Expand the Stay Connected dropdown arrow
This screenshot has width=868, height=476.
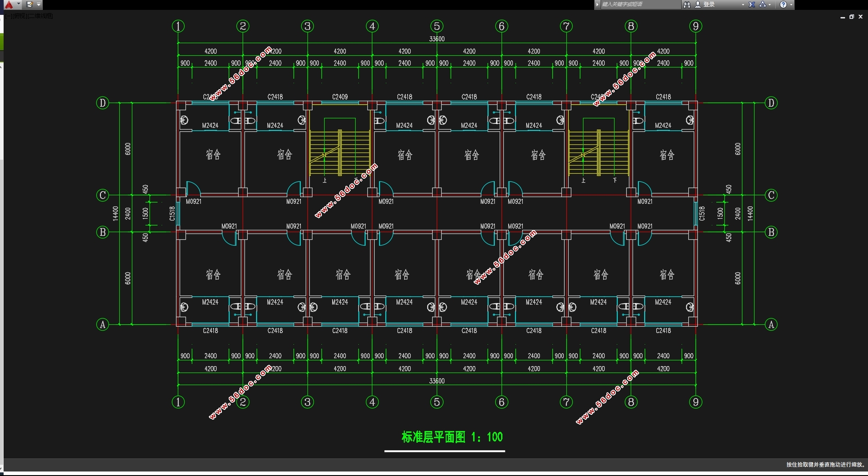coord(770,4)
